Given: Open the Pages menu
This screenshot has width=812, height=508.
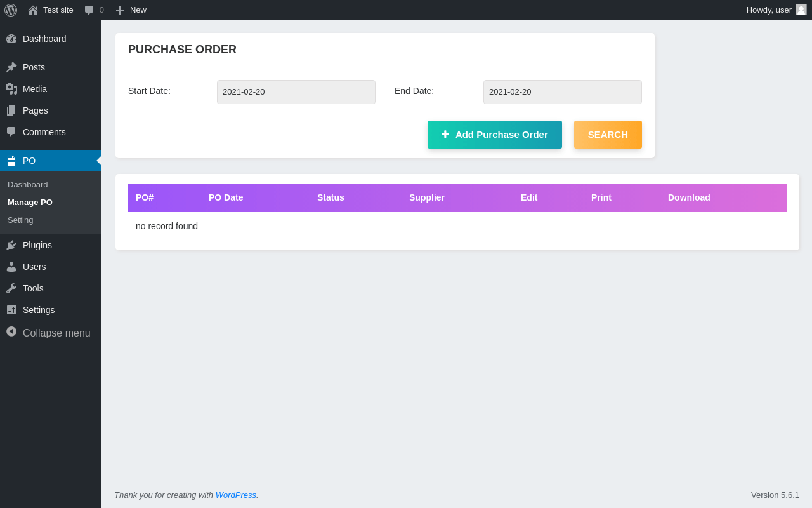Looking at the screenshot, I should click(51, 110).
